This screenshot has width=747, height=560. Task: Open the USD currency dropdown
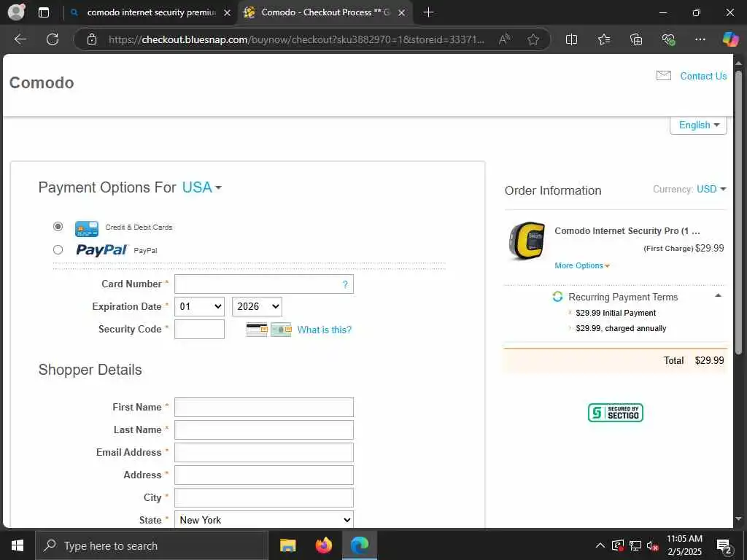click(x=711, y=189)
